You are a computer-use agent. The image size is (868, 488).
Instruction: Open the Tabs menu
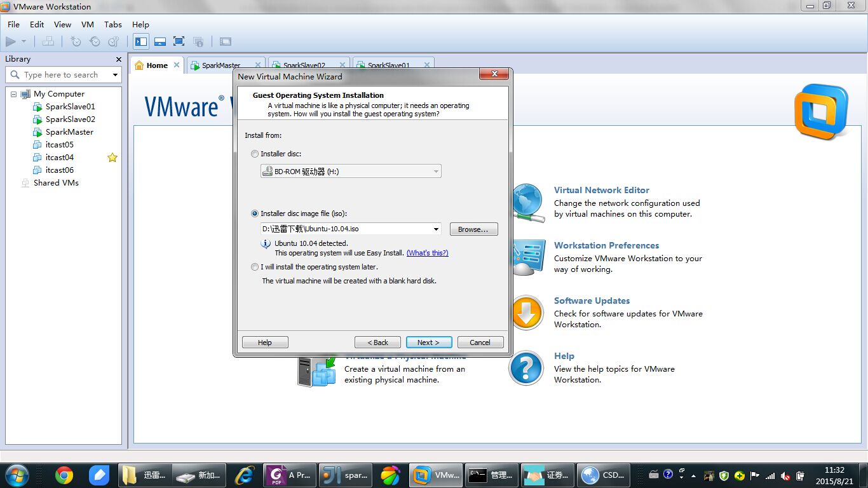[113, 24]
